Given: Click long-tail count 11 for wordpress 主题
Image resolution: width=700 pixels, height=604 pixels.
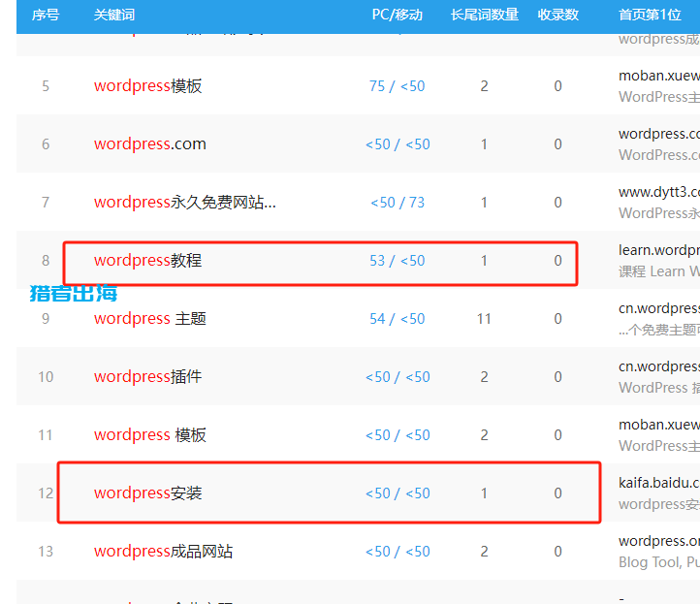Looking at the screenshot, I should point(484,319).
